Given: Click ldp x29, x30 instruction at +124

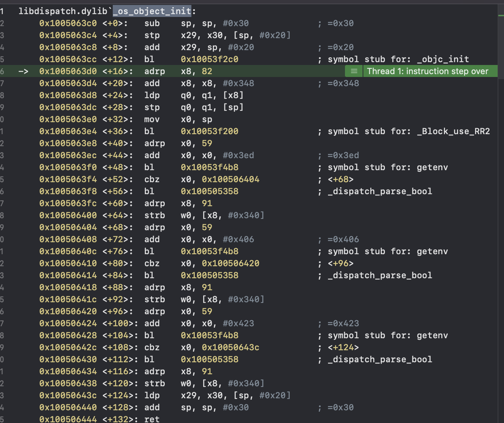Looking at the screenshot, I should click(x=217, y=395).
